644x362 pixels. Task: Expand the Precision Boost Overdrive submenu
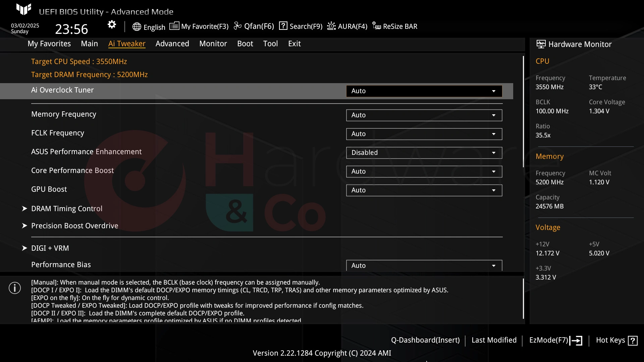coord(74,226)
